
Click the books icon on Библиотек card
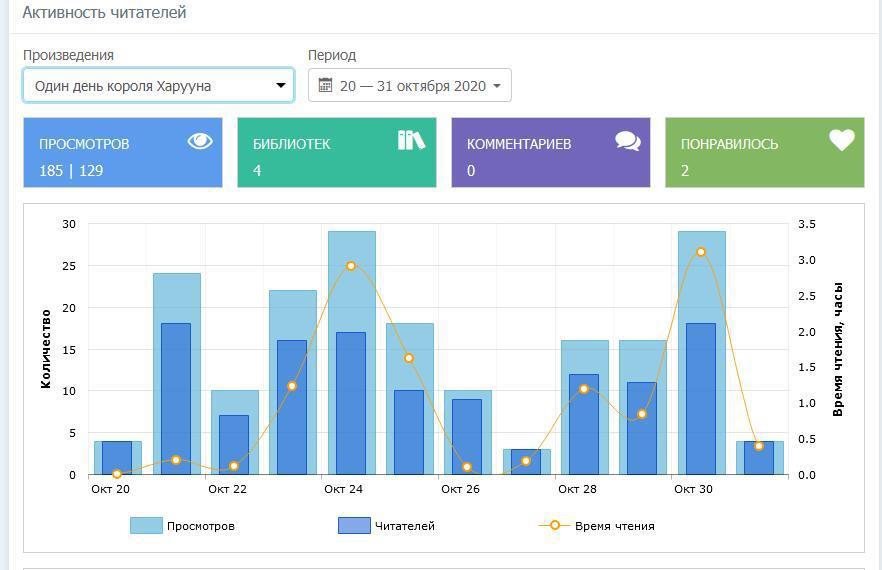pos(411,140)
